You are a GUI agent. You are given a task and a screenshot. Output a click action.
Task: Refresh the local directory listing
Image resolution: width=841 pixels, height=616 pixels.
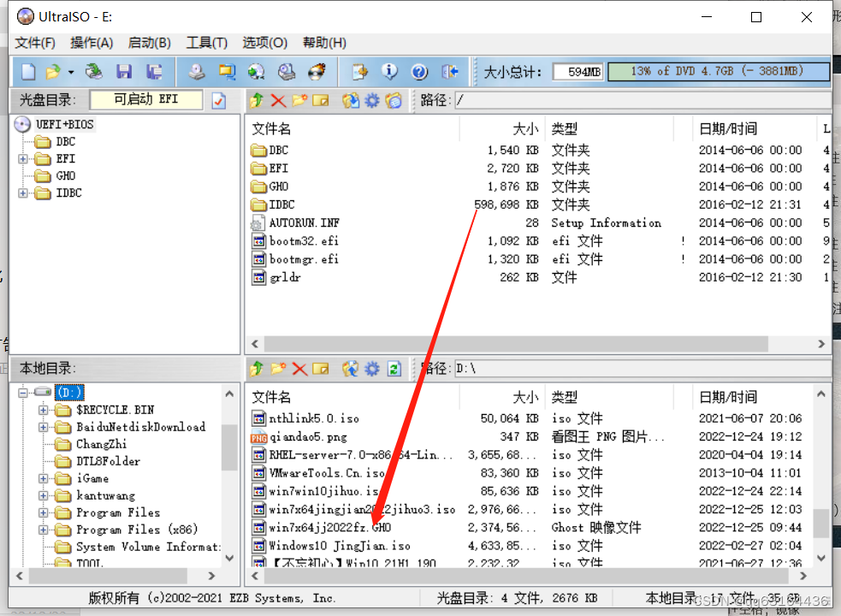pyautogui.click(x=394, y=369)
